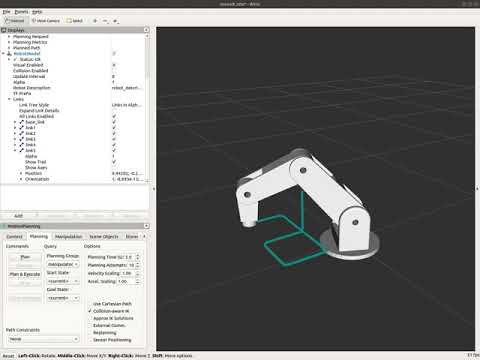Collapse the Robot Model display tree
The image size is (480, 360).
pos(3,54)
